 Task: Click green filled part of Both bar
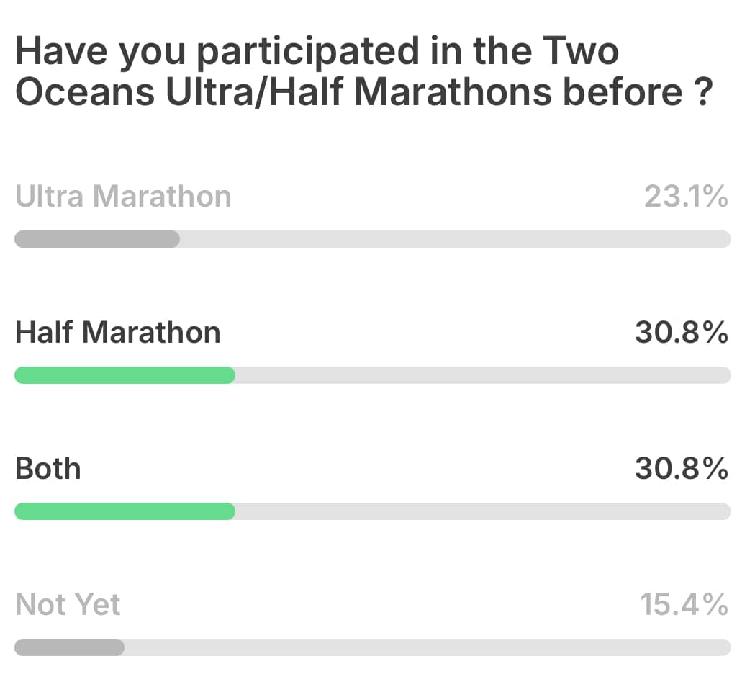(125, 511)
